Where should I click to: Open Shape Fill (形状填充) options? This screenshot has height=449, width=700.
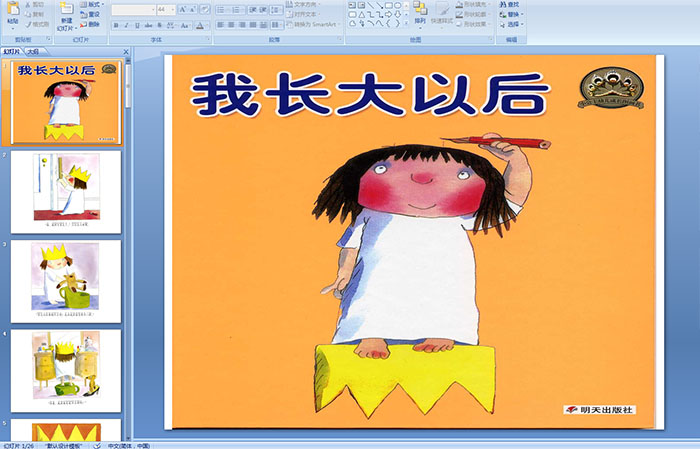pyautogui.click(x=474, y=4)
